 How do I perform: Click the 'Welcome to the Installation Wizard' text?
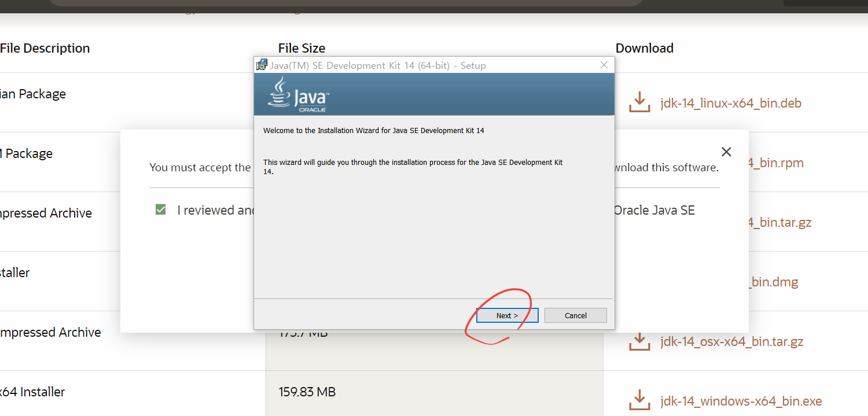(374, 131)
